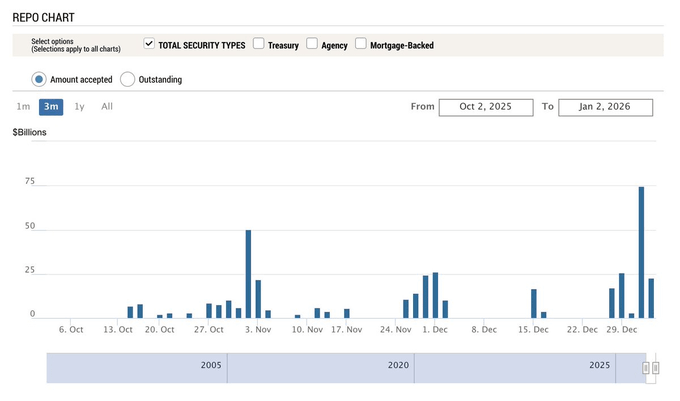
Task: Click the right handle of range navigator
Action: (x=656, y=368)
